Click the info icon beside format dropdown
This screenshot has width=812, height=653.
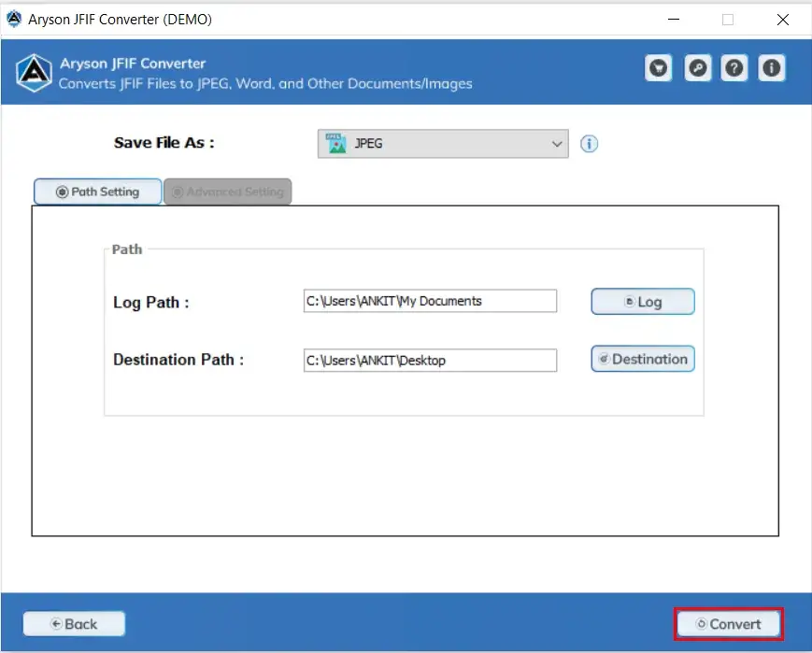[x=589, y=144]
